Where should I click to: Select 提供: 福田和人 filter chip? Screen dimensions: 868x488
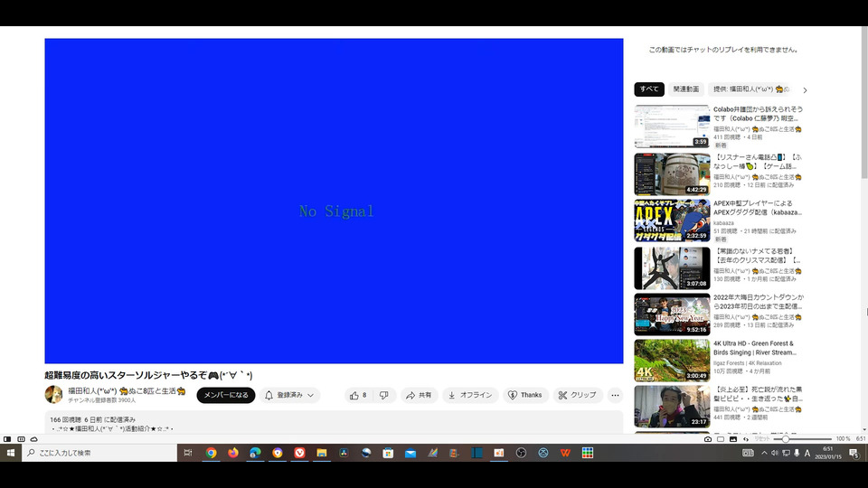[750, 89]
